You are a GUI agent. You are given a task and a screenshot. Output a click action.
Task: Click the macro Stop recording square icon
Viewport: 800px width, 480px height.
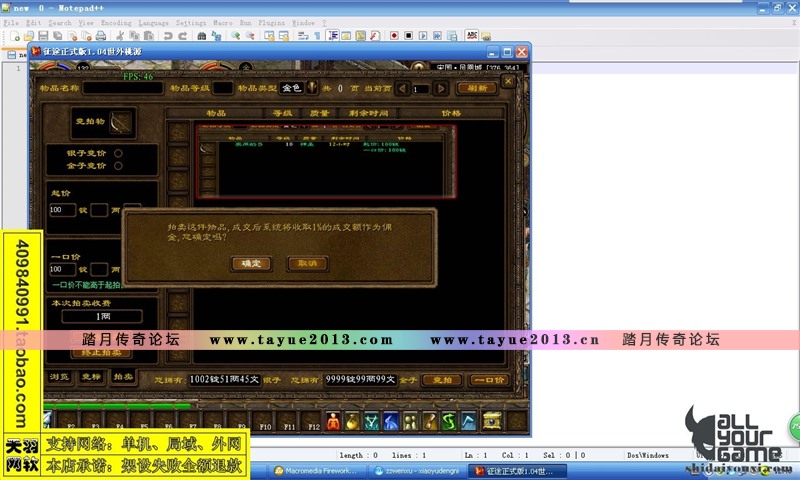click(x=408, y=36)
